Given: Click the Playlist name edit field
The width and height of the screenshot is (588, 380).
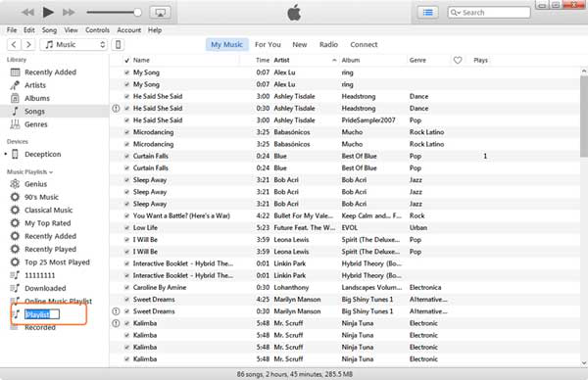Looking at the screenshot, I should point(42,314).
